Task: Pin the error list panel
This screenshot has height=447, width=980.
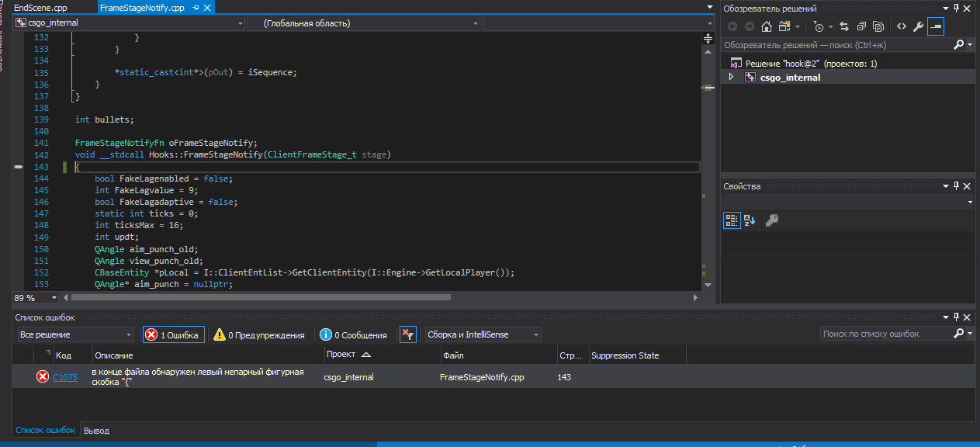Action: click(957, 317)
